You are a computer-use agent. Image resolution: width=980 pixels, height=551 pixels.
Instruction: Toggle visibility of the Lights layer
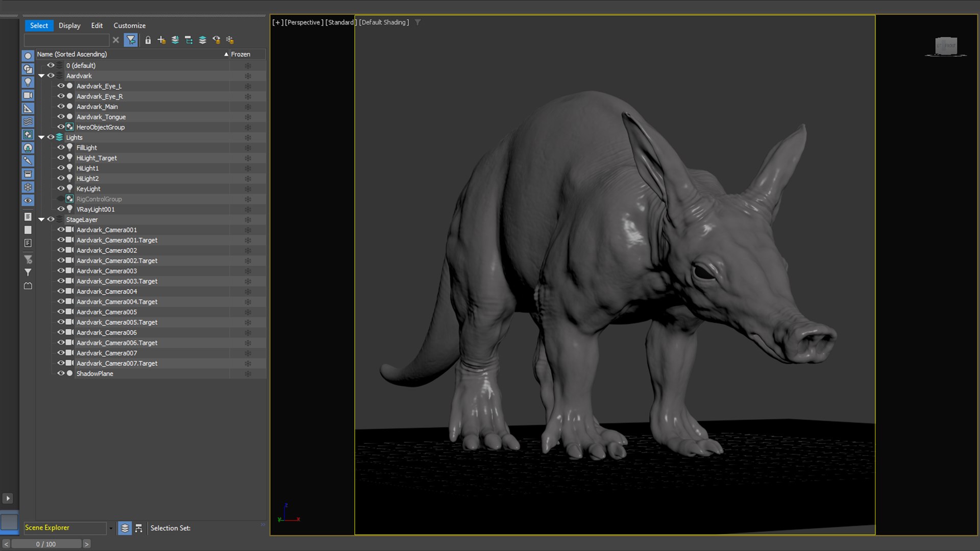[51, 137]
